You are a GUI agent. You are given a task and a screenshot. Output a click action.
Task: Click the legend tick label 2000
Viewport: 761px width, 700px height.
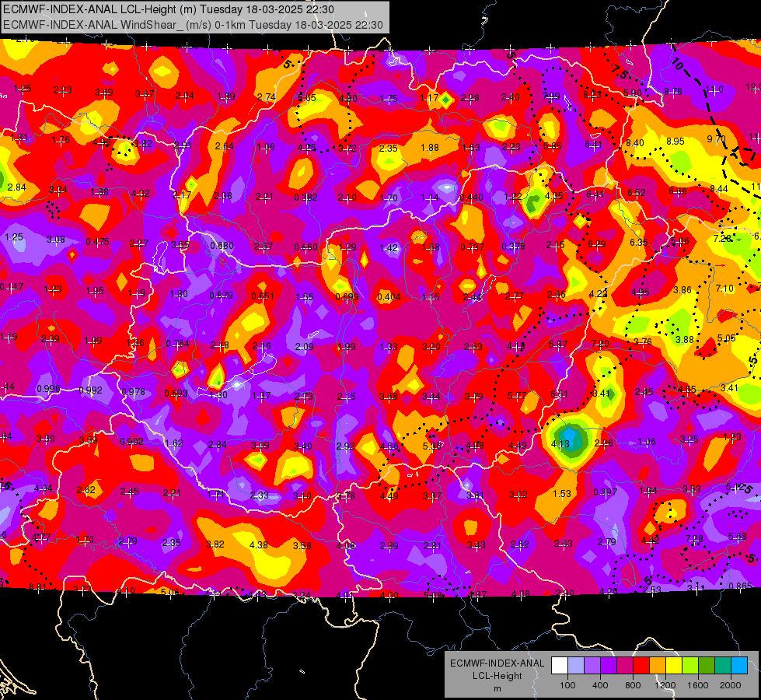pos(730,685)
